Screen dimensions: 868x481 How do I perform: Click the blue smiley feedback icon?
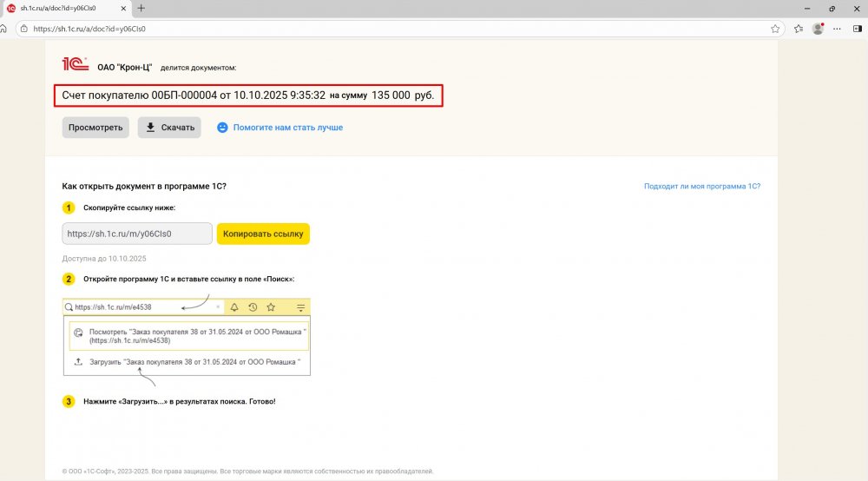pos(222,128)
